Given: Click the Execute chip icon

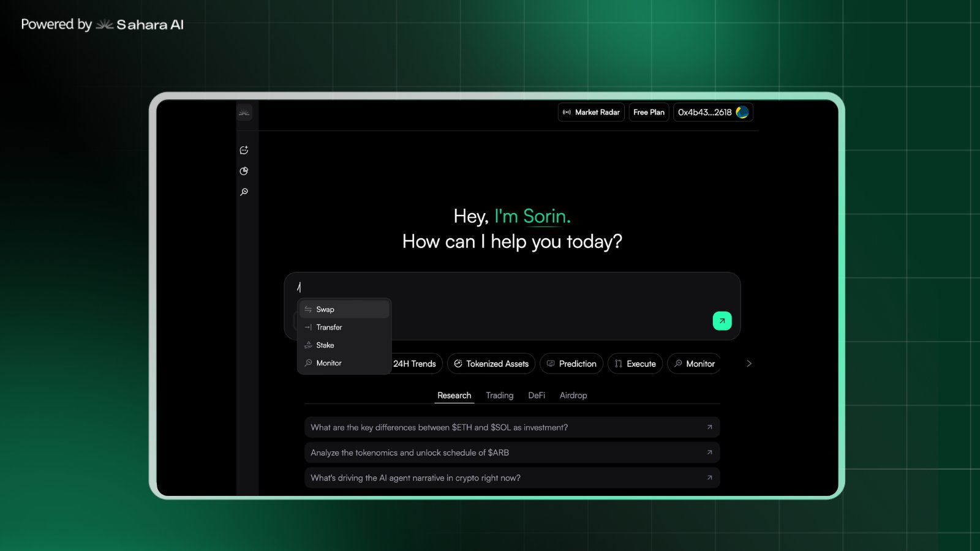Looking at the screenshot, I should tap(619, 364).
